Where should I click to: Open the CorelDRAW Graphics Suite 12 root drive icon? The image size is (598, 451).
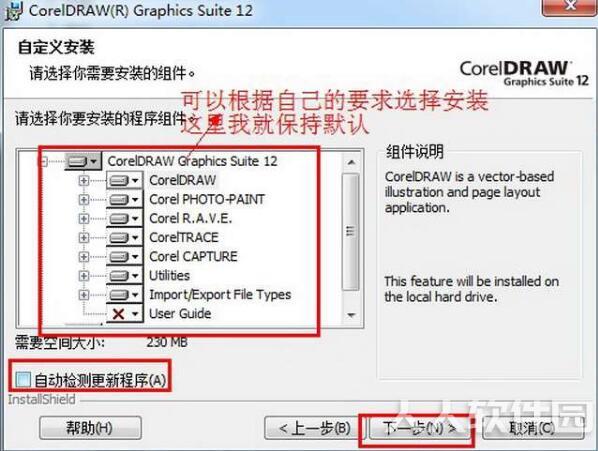83,161
